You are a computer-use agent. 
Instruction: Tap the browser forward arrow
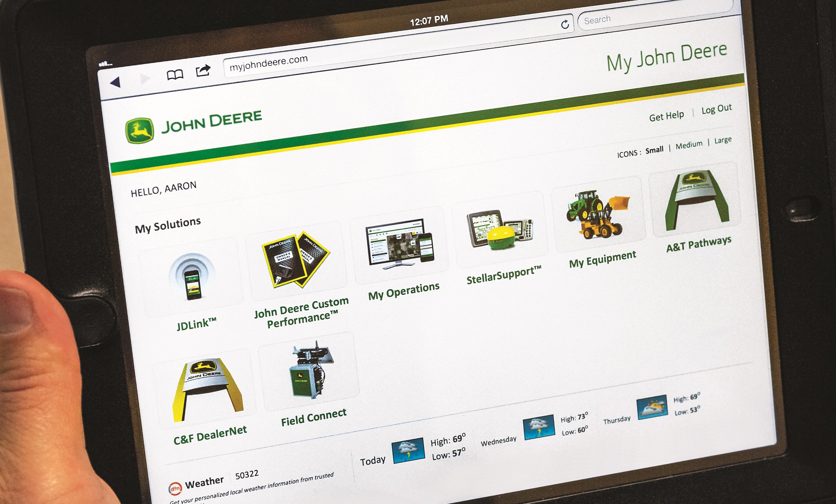click(x=145, y=78)
